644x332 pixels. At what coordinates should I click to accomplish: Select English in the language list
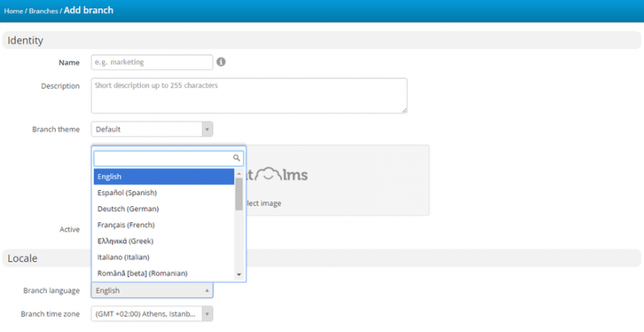point(164,176)
